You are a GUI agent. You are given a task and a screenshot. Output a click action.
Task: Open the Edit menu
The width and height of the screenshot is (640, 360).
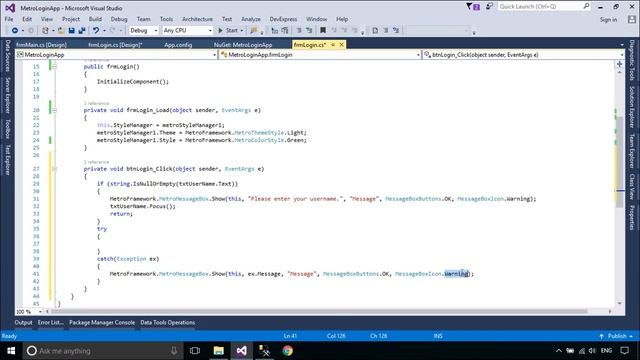coord(27,19)
